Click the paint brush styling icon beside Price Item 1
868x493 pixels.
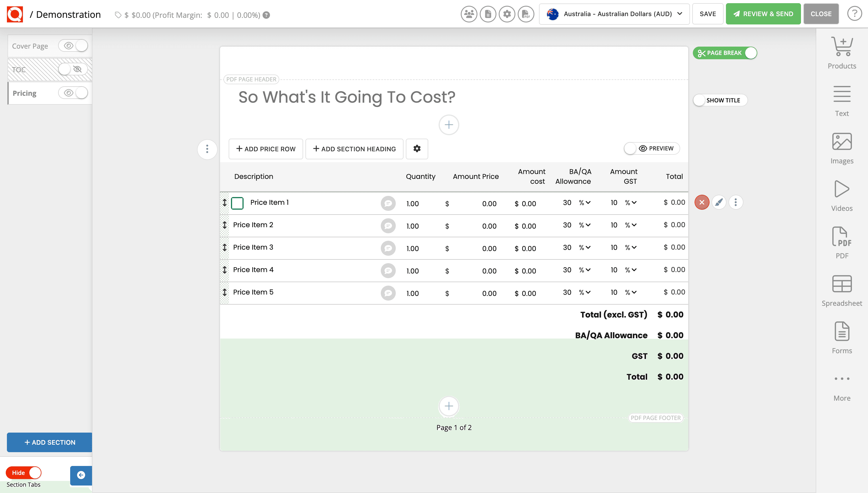719,202
